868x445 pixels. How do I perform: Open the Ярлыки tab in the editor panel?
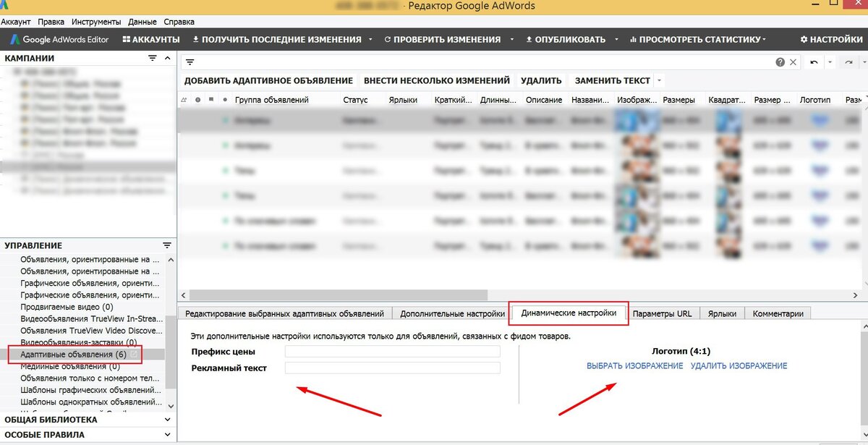click(x=722, y=313)
